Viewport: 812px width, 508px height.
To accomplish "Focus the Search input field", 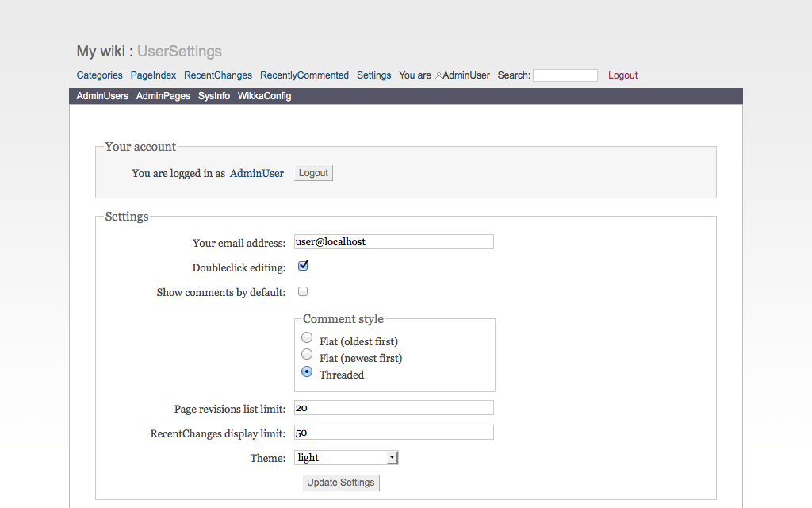I will tap(565, 75).
